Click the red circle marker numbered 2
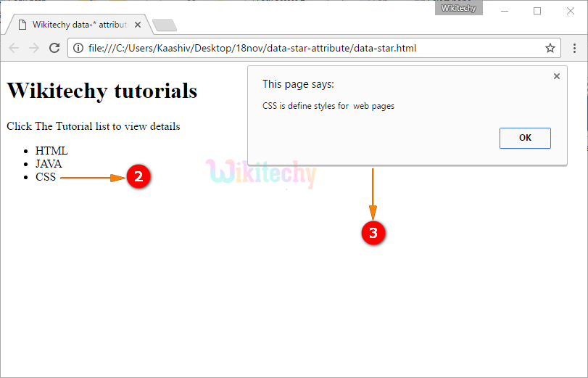 138,177
